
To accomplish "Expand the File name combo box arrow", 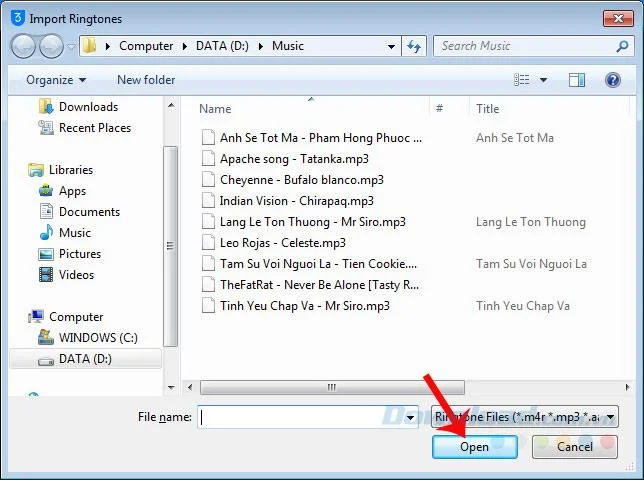I will click(410, 418).
